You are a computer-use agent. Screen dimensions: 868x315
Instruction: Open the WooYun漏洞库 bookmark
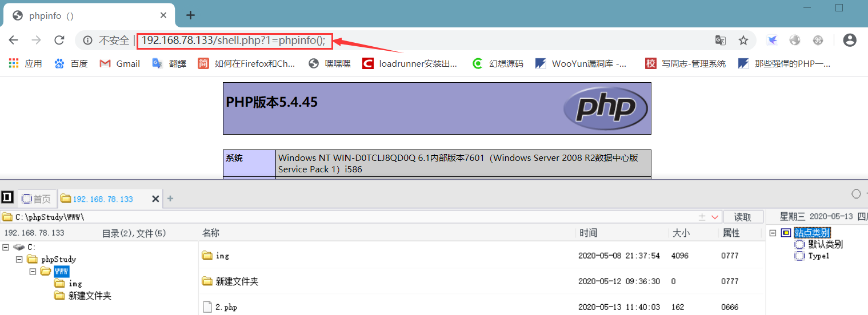pyautogui.click(x=581, y=63)
